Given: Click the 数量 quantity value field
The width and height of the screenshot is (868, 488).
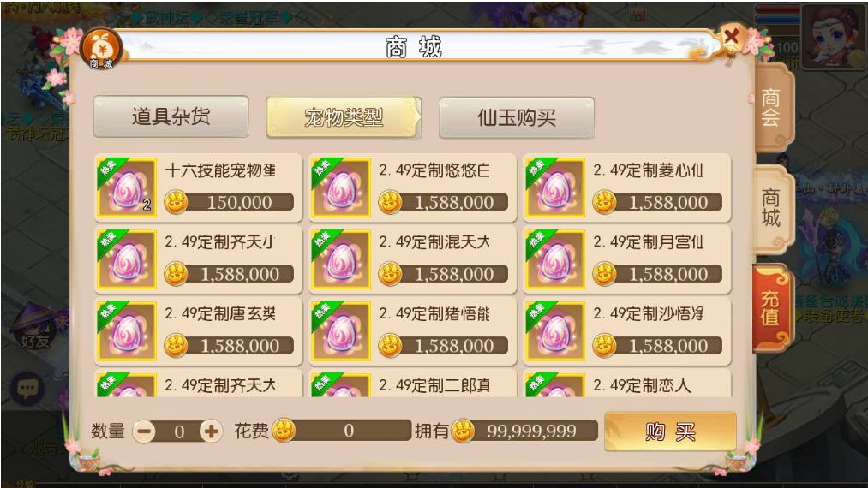Looking at the screenshot, I should (x=178, y=431).
